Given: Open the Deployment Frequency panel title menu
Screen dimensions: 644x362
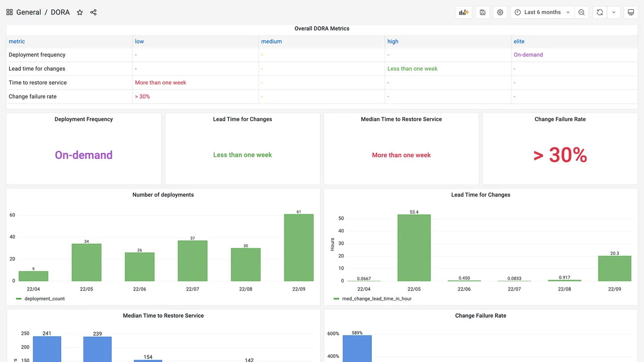Looking at the screenshot, I should pos(84,119).
